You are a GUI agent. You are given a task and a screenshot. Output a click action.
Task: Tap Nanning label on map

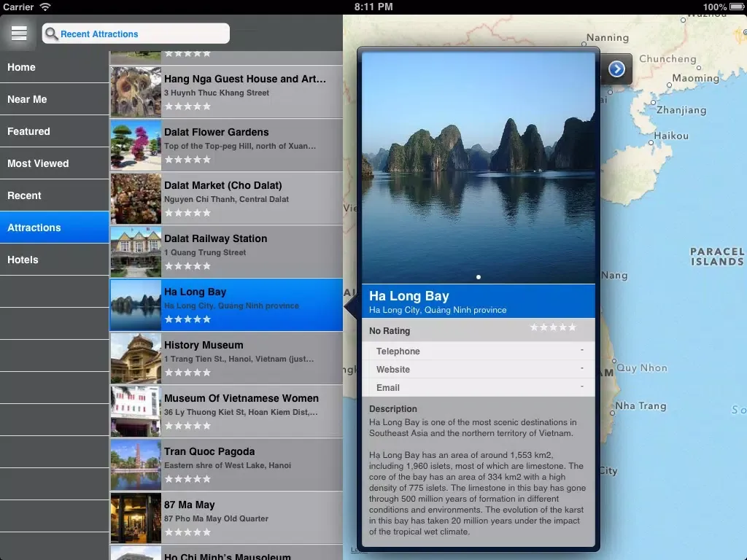pyautogui.click(x=608, y=38)
